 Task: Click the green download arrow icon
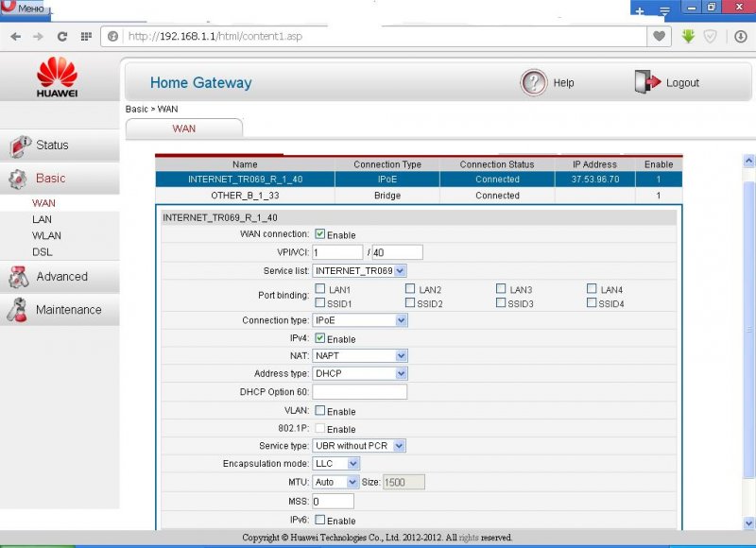[687, 36]
